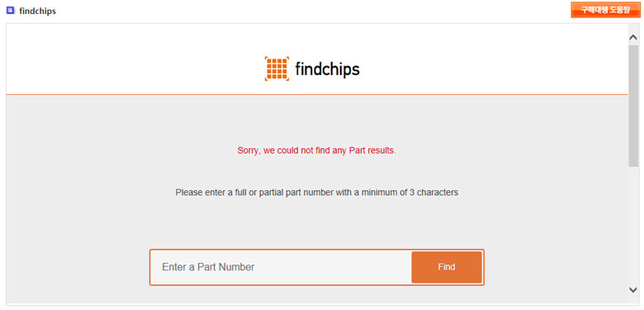Click the findchips wordmark in the header
The width and height of the screenshot is (644, 310).
click(x=327, y=69)
